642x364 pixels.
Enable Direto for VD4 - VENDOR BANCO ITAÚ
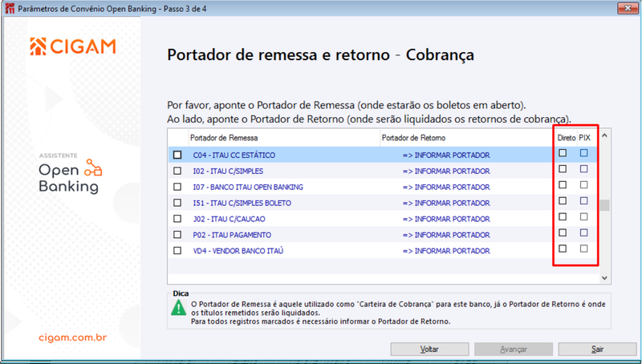(563, 249)
